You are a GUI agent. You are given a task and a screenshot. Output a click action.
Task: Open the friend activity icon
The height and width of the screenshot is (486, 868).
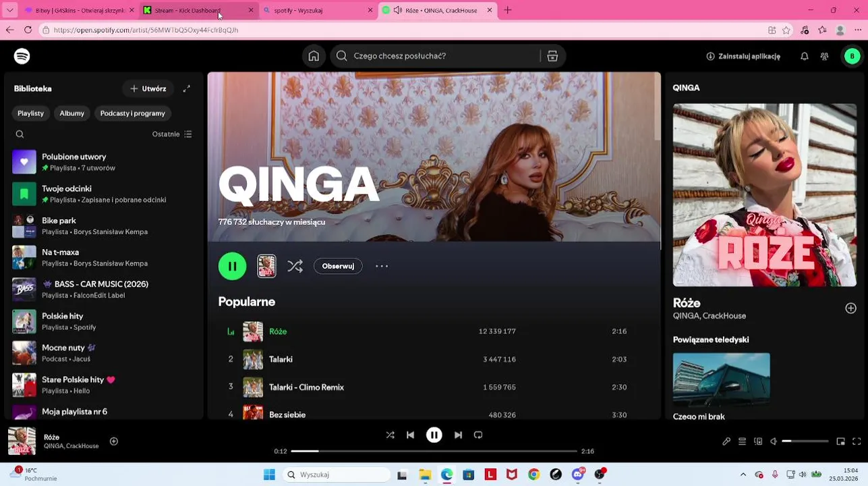[824, 57]
